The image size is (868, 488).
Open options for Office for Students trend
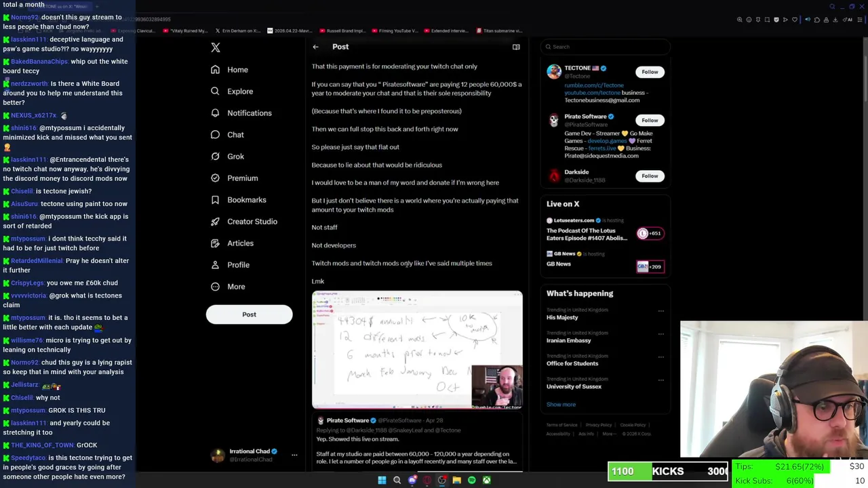(x=661, y=357)
